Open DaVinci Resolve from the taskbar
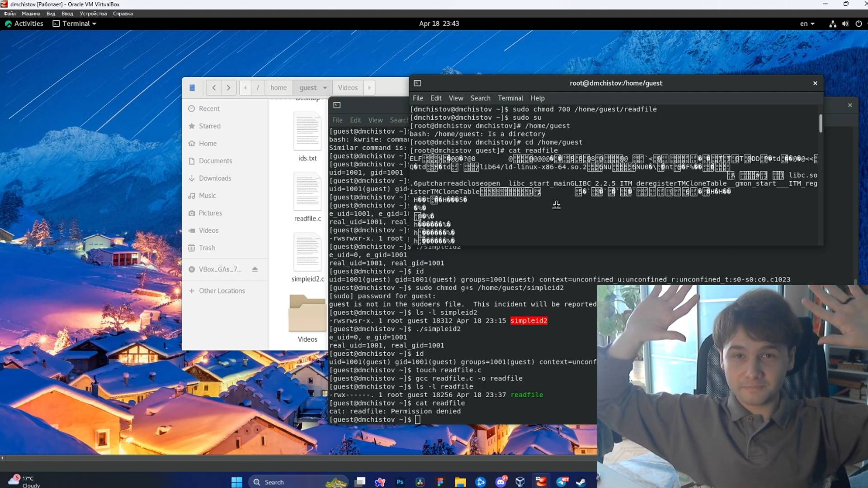This screenshot has width=868, height=488. click(420, 482)
